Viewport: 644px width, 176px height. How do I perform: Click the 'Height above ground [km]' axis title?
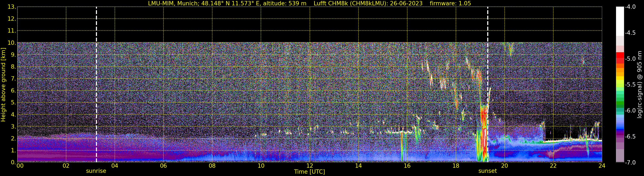tap(3, 85)
